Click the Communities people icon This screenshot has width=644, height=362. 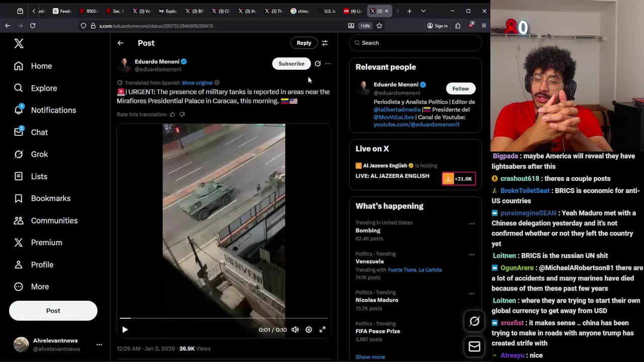click(x=19, y=220)
